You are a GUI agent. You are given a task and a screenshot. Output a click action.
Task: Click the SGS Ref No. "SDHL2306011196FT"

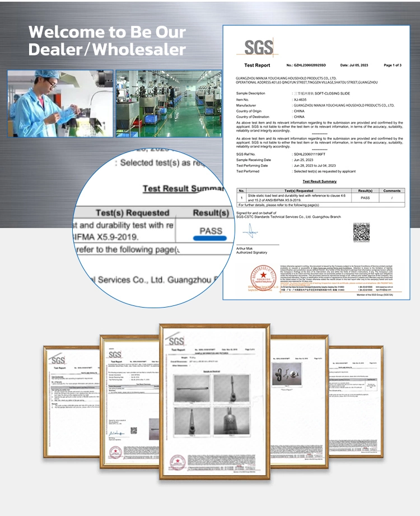pos(309,154)
